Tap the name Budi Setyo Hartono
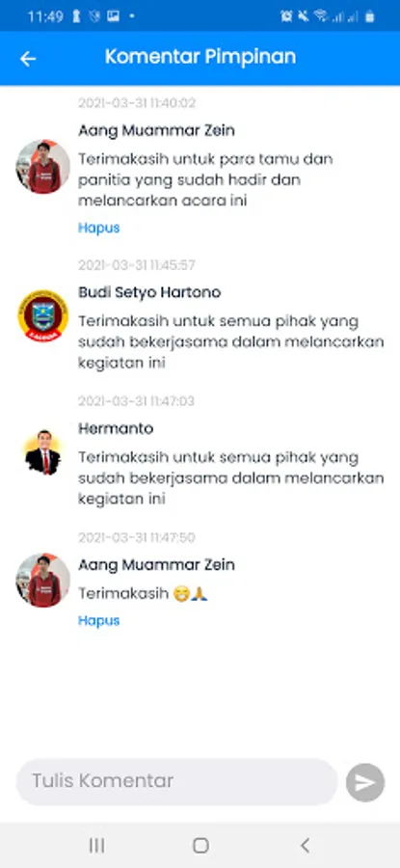The width and height of the screenshot is (400, 868). (149, 292)
